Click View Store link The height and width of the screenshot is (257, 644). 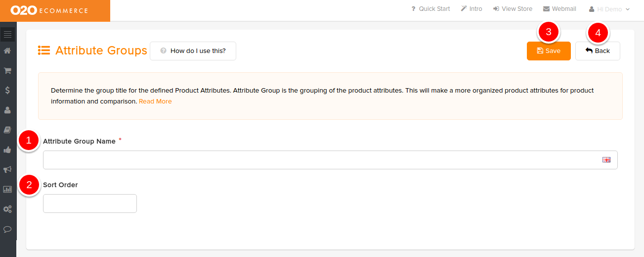click(x=513, y=9)
